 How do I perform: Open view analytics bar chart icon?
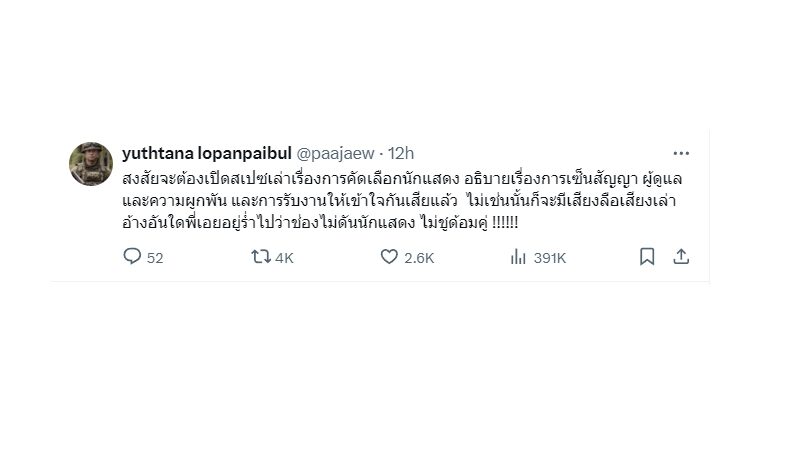(518, 257)
